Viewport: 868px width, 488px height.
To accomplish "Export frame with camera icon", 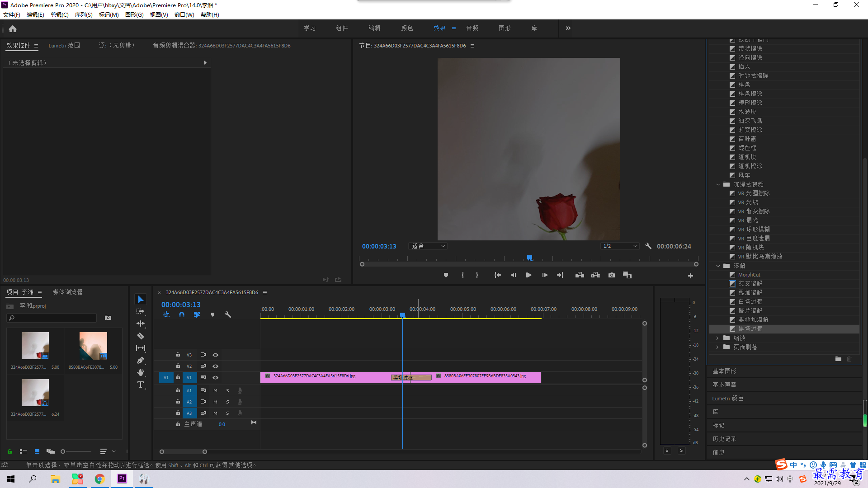I will [611, 275].
